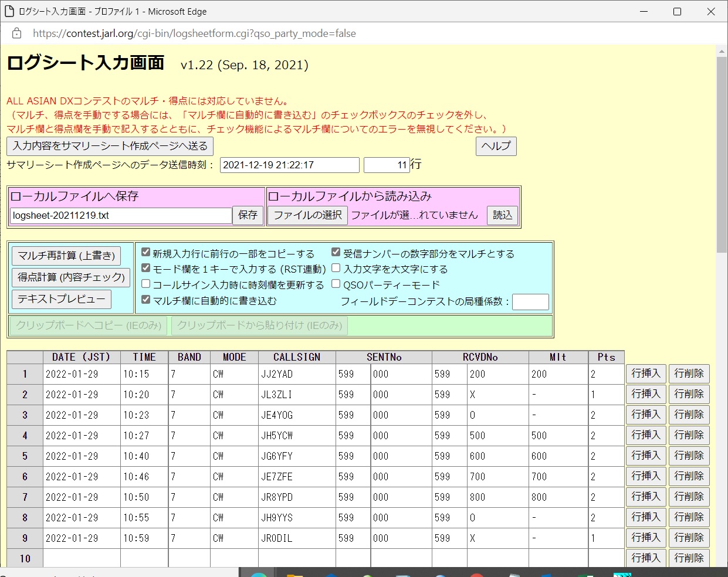Click callsign cell JE7ZFE in row 6

297,477
